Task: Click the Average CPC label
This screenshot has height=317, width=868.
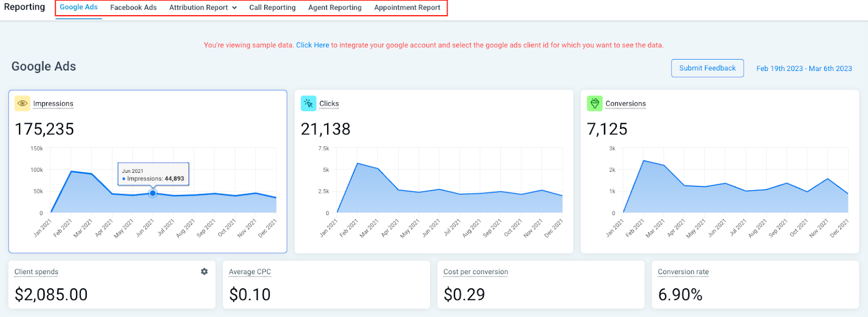Action: (250, 271)
